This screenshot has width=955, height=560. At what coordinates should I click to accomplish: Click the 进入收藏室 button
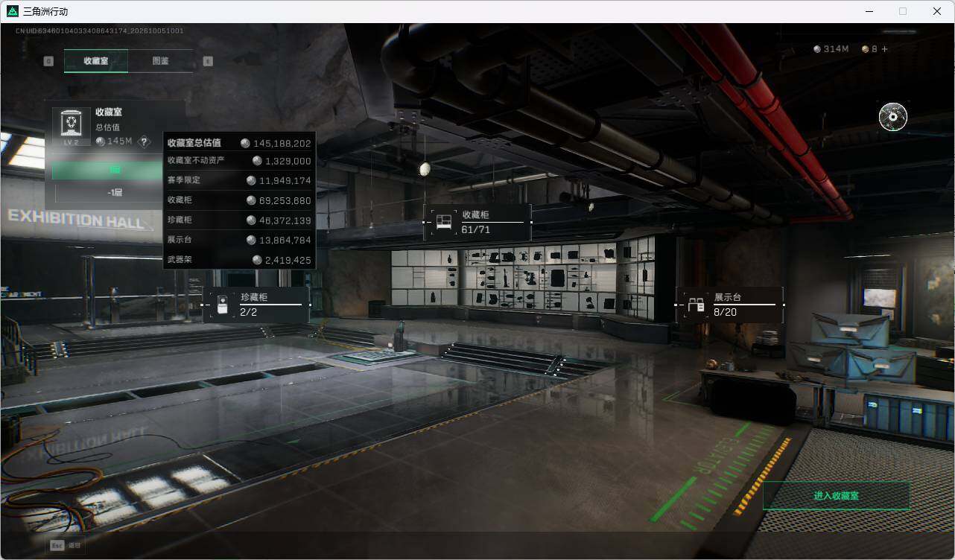click(x=837, y=495)
